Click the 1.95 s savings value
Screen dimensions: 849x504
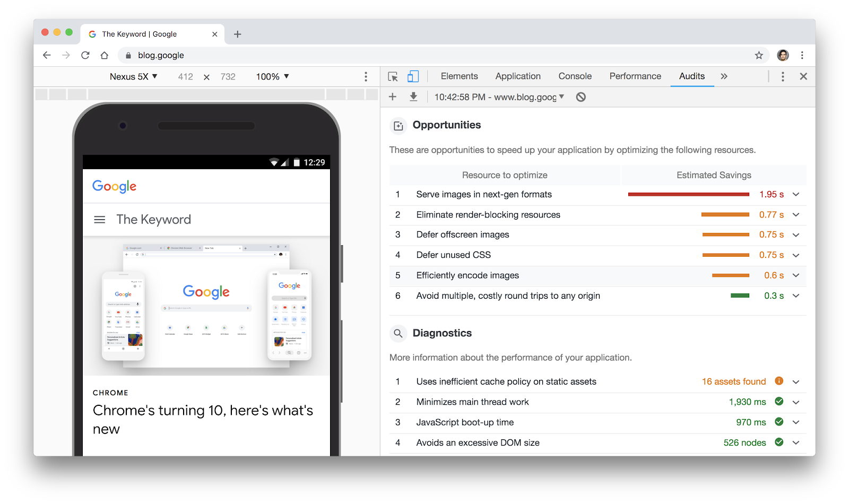click(772, 195)
